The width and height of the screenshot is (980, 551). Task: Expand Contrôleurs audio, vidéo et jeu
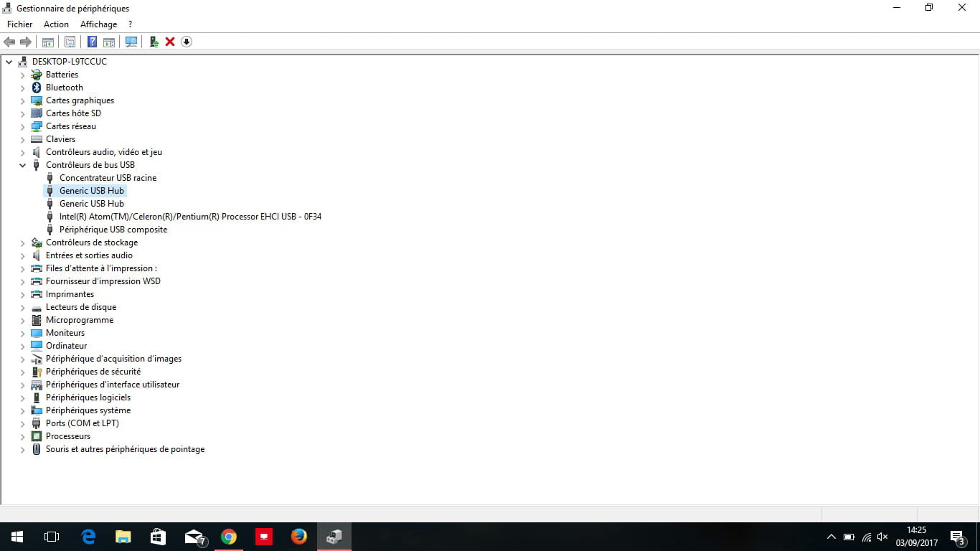click(23, 152)
